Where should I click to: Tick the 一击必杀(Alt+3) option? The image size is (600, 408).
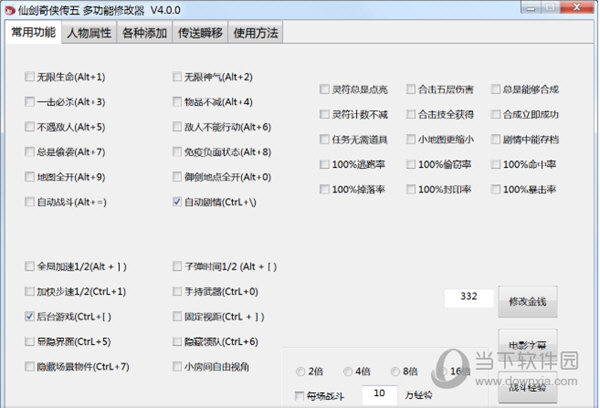click(x=29, y=101)
